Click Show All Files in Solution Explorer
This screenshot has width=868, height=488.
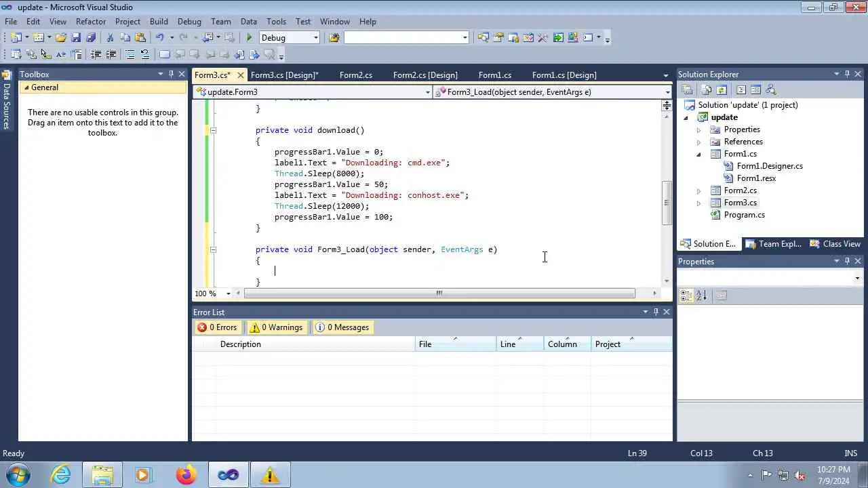pyautogui.click(x=706, y=89)
